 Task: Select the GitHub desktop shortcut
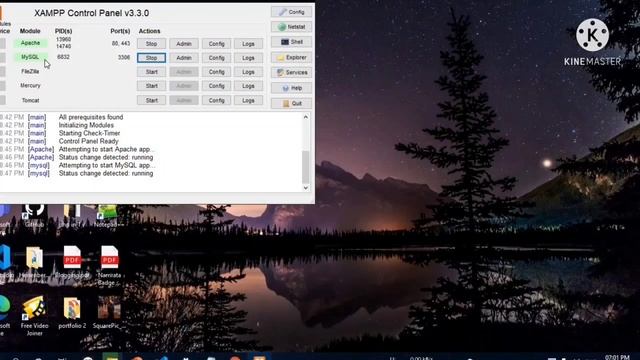[34, 216]
